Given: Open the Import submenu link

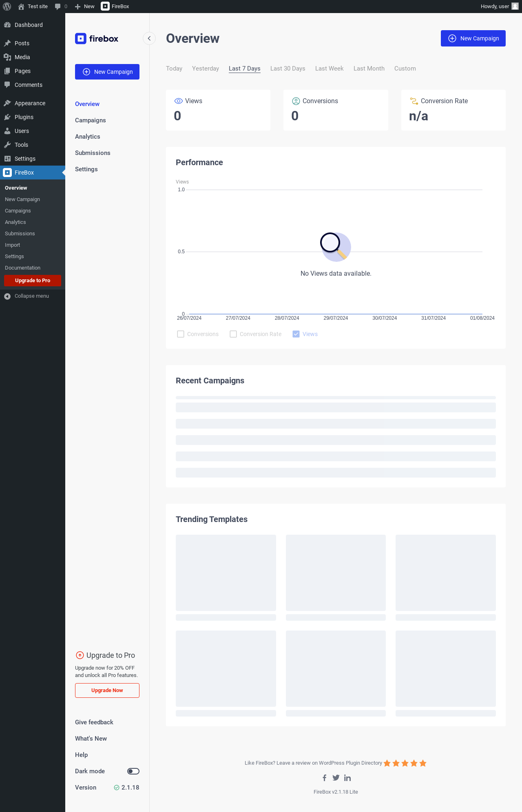Looking at the screenshot, I should pos(13,245).
